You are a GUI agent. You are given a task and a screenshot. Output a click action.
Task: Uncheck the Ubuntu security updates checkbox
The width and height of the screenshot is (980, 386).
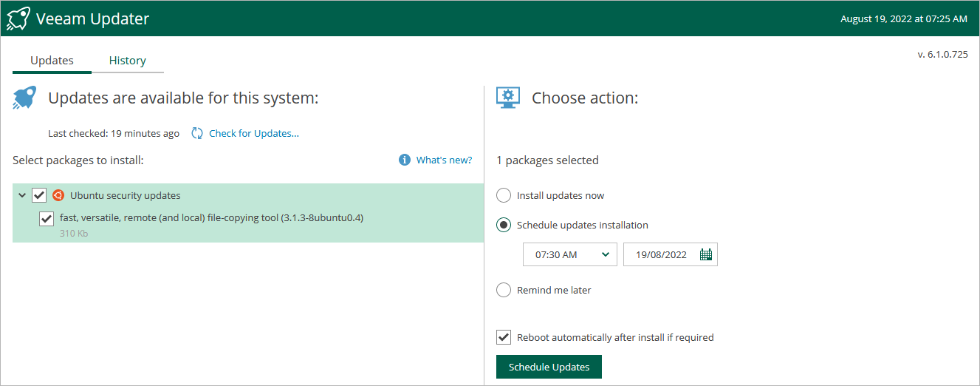click(39, 195)
